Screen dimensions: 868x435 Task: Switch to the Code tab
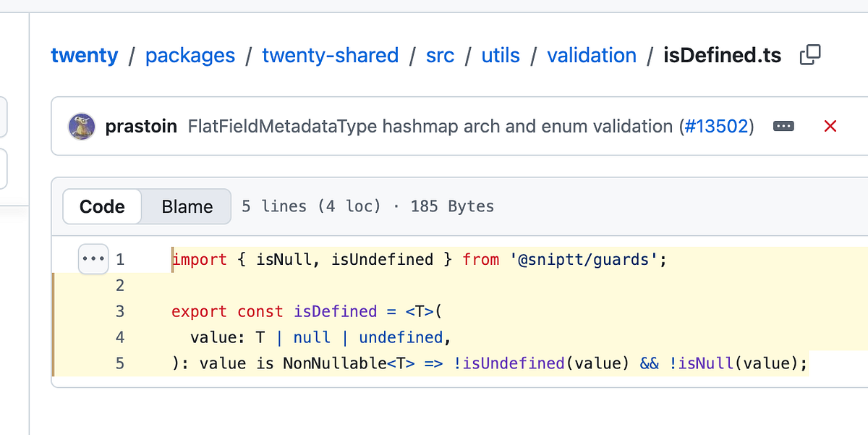point(102,206)
